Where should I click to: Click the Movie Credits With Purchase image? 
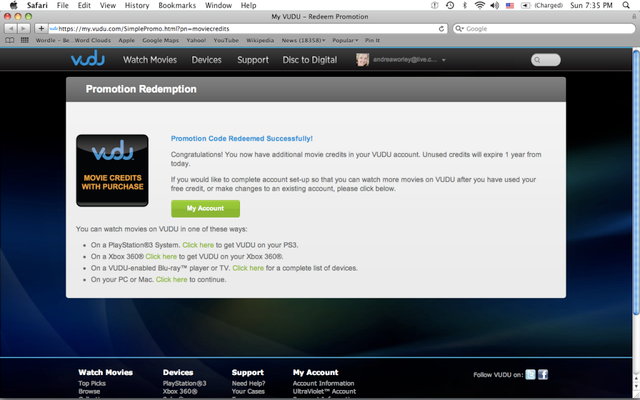pyautogui.click(x=112, y=171)
